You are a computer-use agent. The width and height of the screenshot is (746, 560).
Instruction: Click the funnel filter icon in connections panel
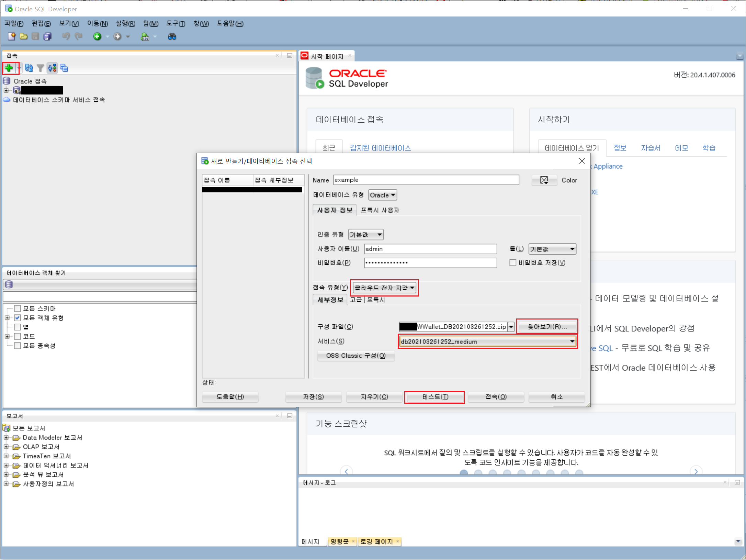(41, 68)
